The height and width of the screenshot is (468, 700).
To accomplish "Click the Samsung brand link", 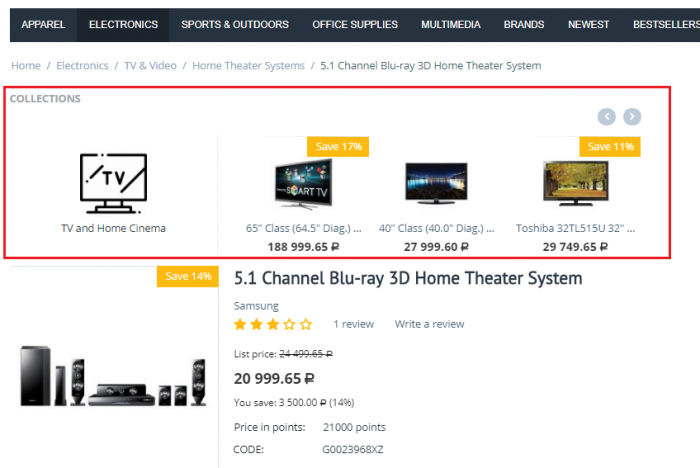I will (256, 306).
